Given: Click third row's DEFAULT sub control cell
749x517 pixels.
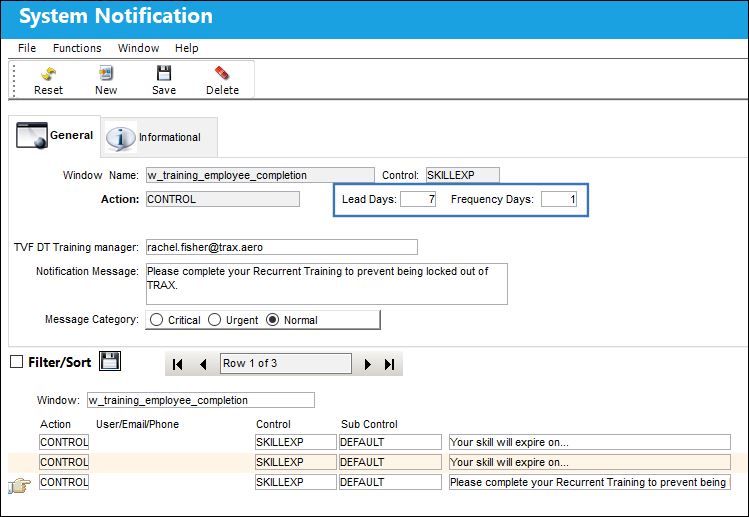Looking at the screenshot, I should tap(390, 482).
